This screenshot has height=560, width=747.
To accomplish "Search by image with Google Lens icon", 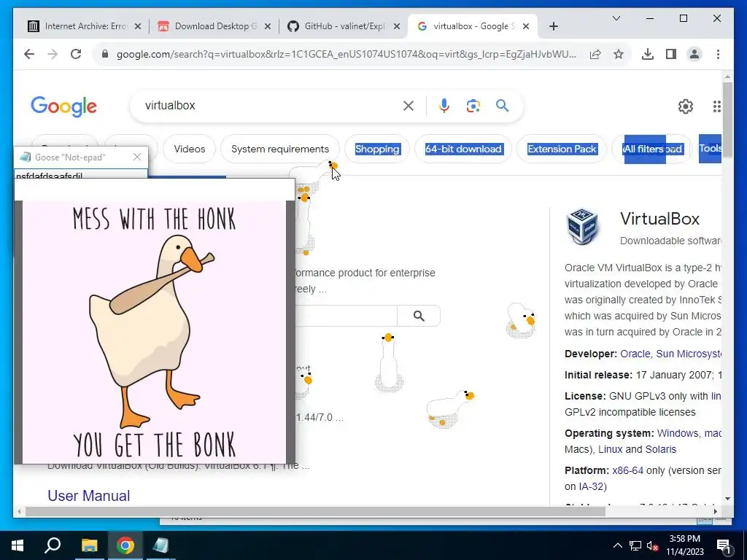I will pyautogui.click(x=473, y=106).
